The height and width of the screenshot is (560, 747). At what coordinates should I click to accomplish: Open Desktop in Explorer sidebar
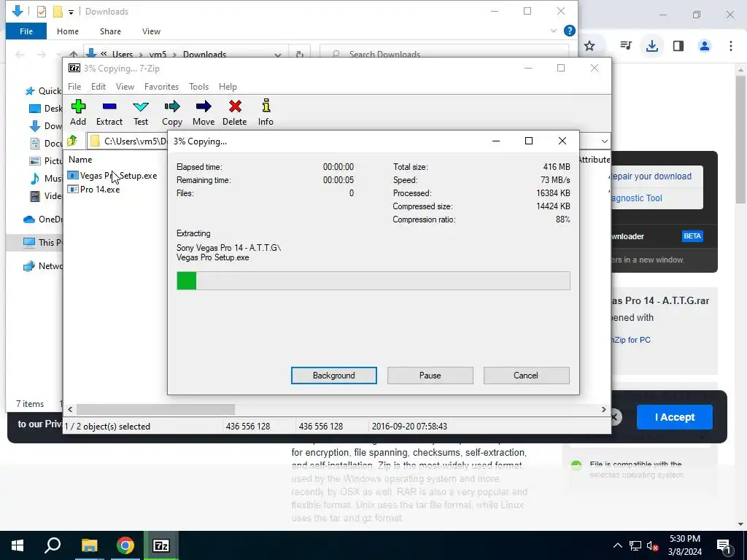pos(46,109)
